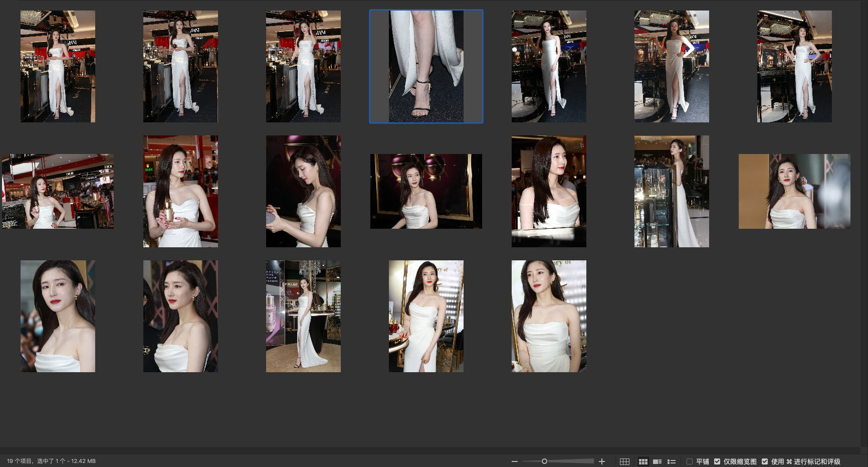868x467 pixels.
Task: Click the lock thumbnail grid icon
Action: click(624, 461)
